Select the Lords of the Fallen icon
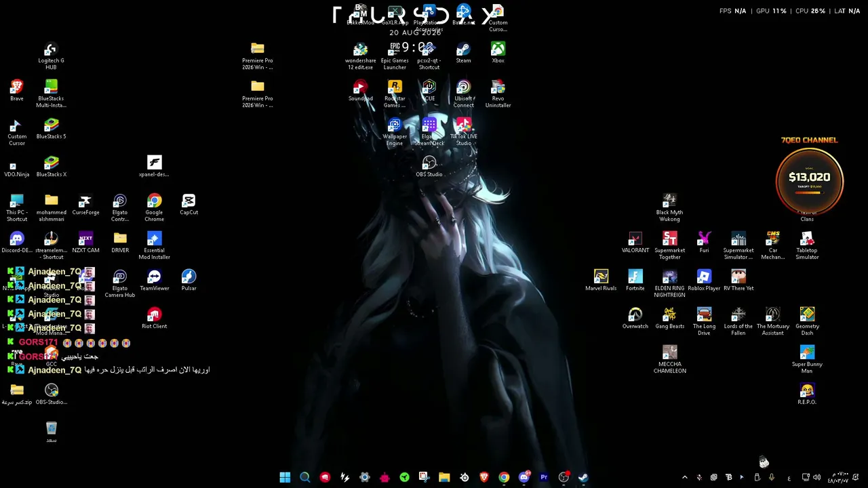 (x=738, y=322)
